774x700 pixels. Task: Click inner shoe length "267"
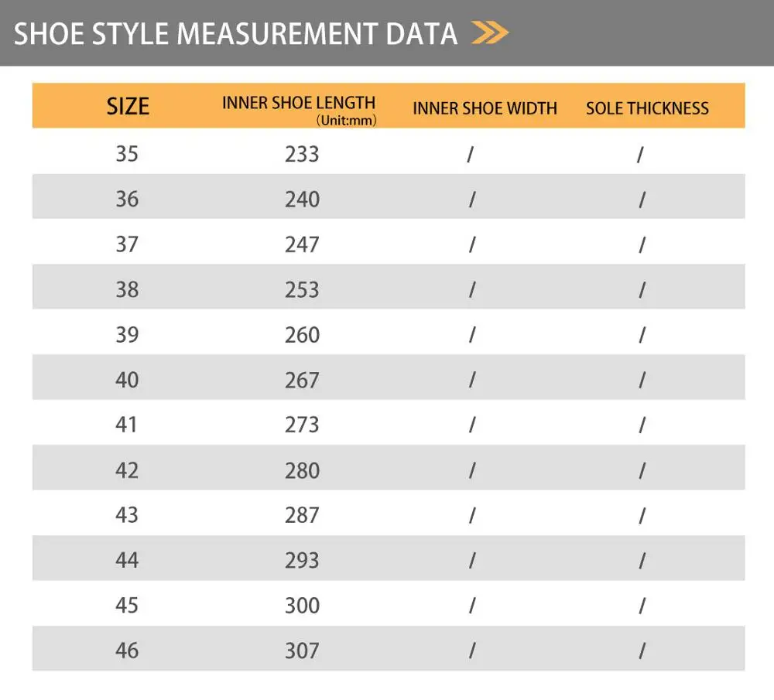[x=302, y=381]
